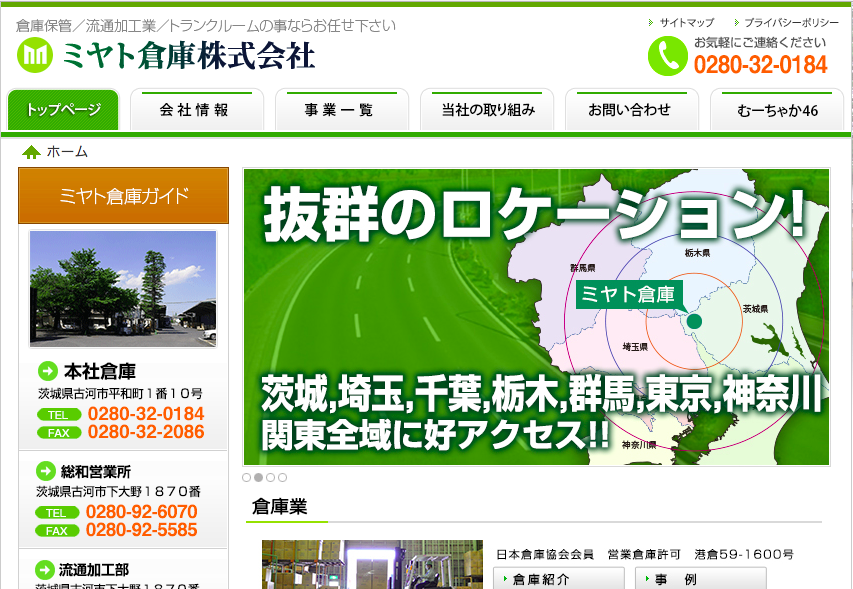853x589 pixels.
Task: Click the お気軽にご連絡ください text
Action: coord(760,42)
